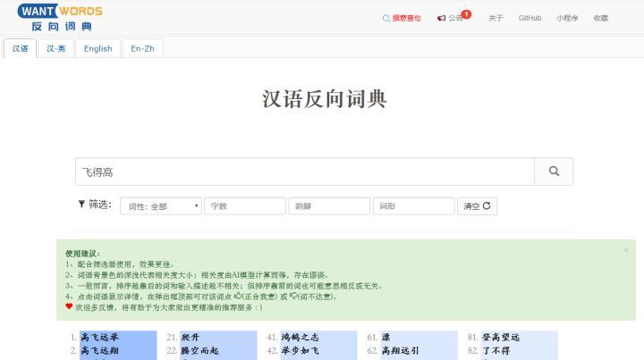Viewport: 644px width, 360px height.
Task: Click the red notification badge
Action: (466, 14)
